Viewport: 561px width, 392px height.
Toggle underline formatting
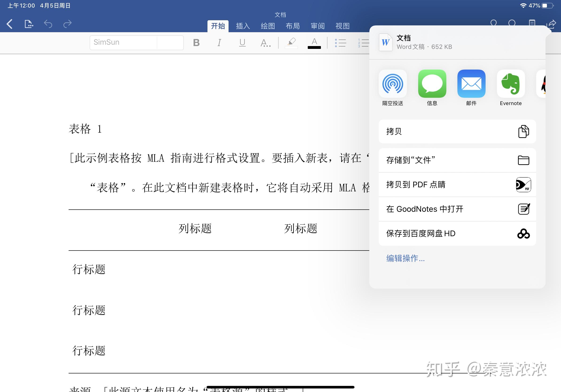point(242,43)
